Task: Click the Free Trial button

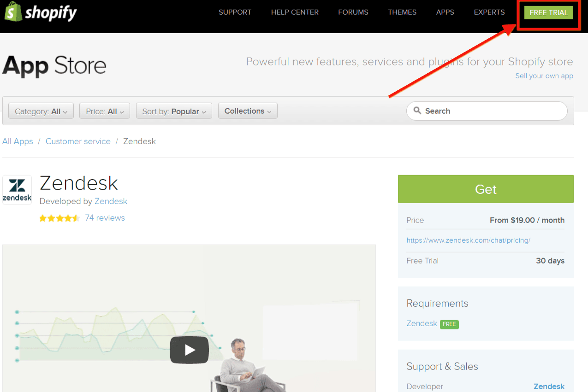Action: 549,12
